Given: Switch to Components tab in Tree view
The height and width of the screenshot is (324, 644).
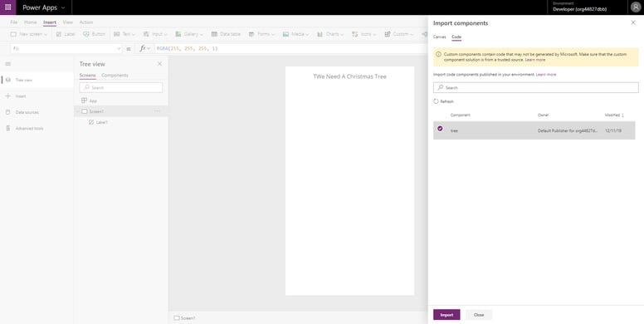Looking at the screenshot, I should (x=115, y=76).
